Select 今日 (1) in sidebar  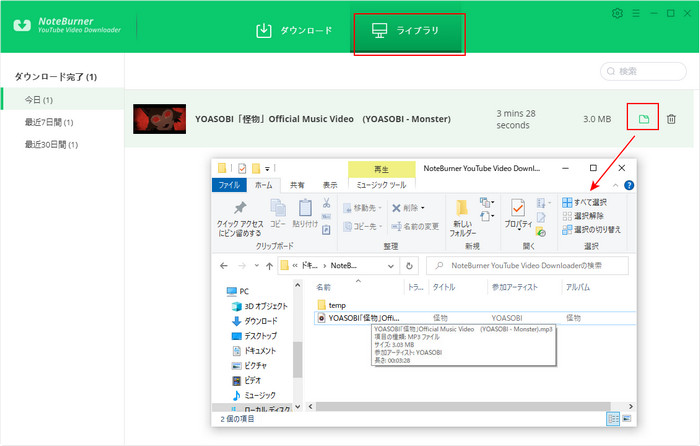pyautogui.click(x=62, y=100)
